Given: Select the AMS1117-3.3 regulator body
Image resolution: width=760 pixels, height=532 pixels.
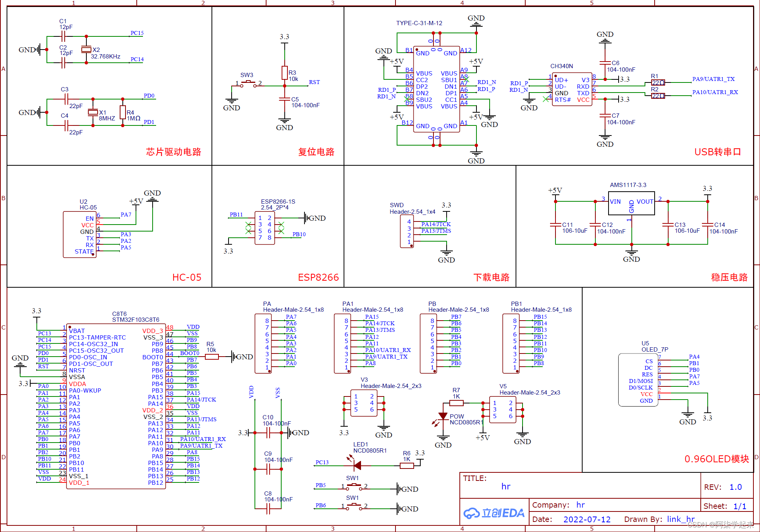Looking at the screenshot, I should point(631,203).
